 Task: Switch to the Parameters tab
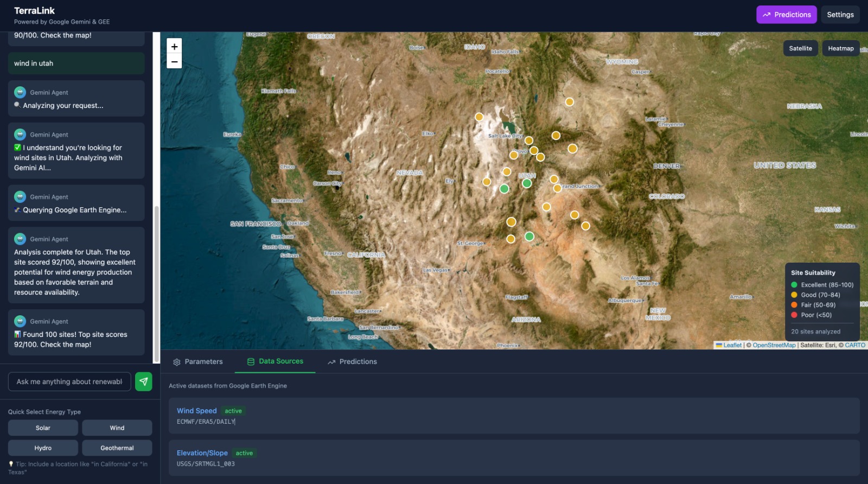198,361
